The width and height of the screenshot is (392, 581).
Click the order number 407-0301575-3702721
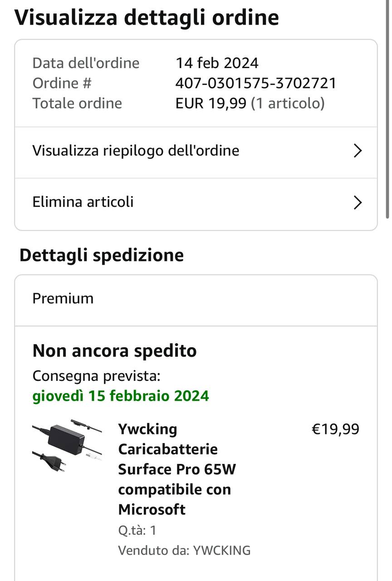point(256,83)
